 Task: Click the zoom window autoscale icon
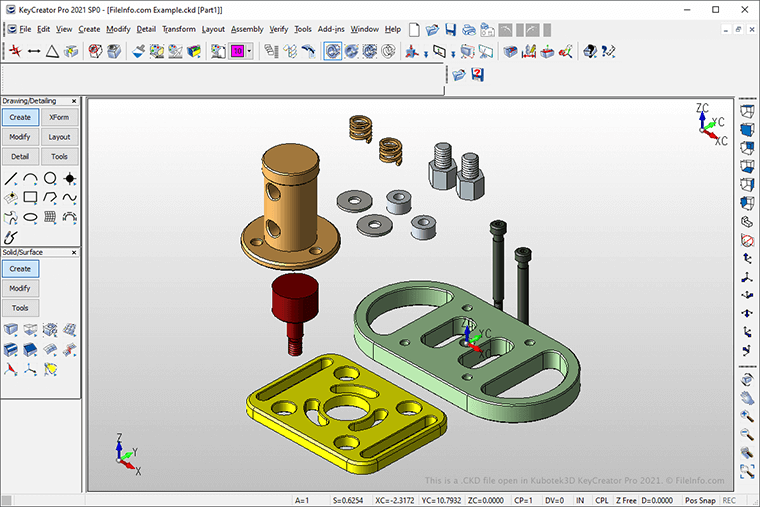(747, 471)
